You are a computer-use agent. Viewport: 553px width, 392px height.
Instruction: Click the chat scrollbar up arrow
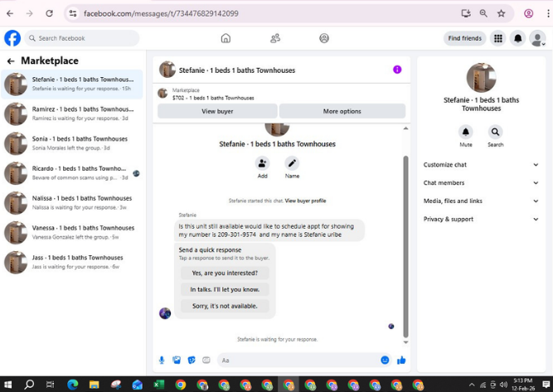(x=405, y=128)
